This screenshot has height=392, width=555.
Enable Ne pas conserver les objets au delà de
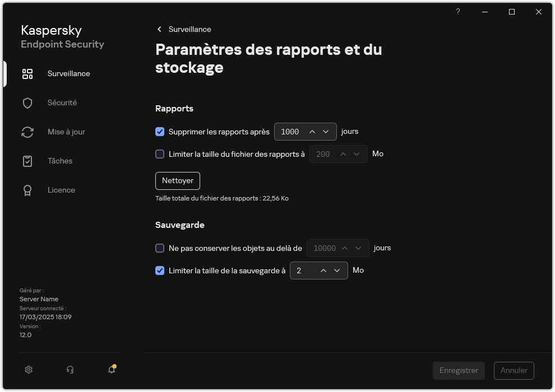tap(160, 248)
